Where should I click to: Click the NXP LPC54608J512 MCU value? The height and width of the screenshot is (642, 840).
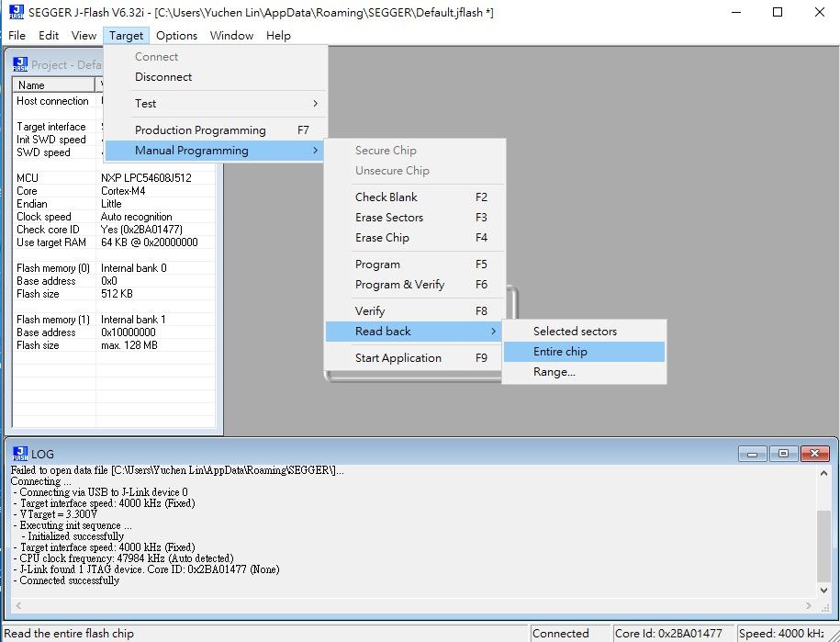[x=146, y=178]
